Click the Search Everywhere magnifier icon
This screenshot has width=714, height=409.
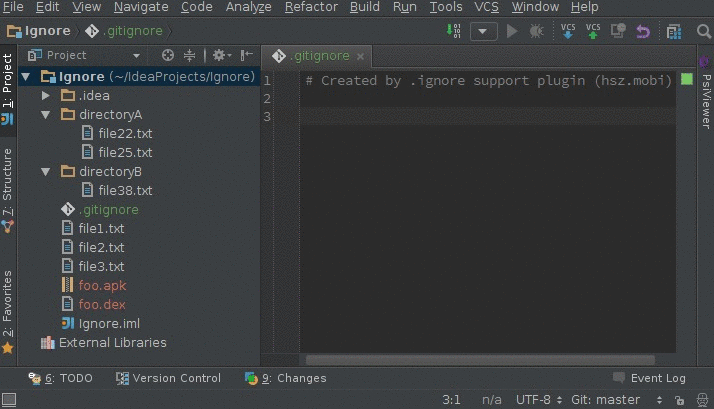[x=704, y=31]
